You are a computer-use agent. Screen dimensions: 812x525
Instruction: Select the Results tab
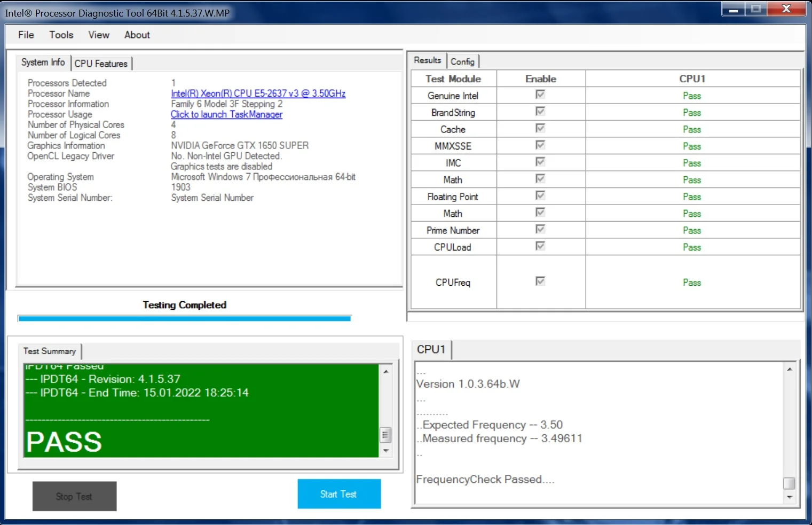click(x=427, y=60)
